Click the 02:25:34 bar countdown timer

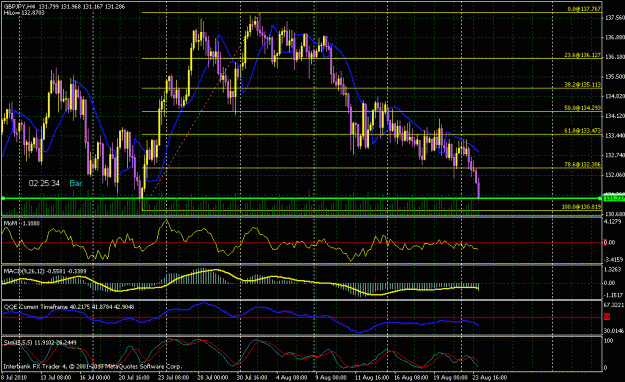[x=44, y=183]
